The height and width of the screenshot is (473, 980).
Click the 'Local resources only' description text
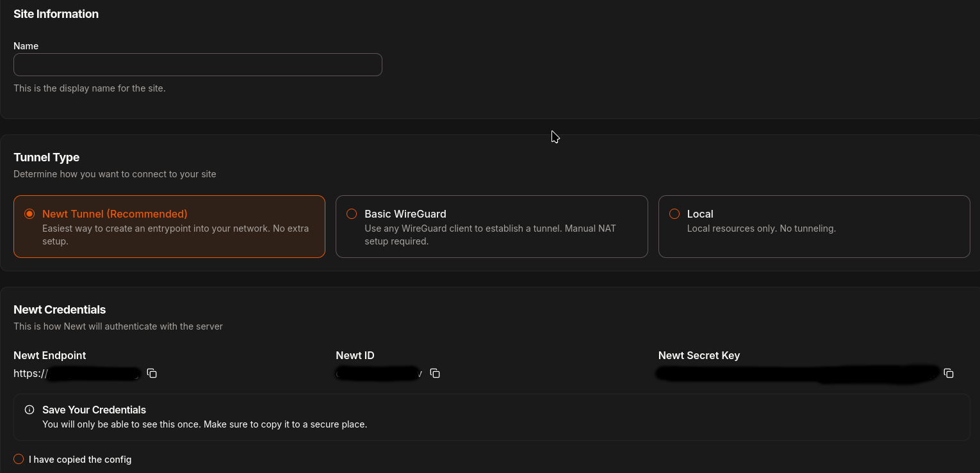(761, 228)
